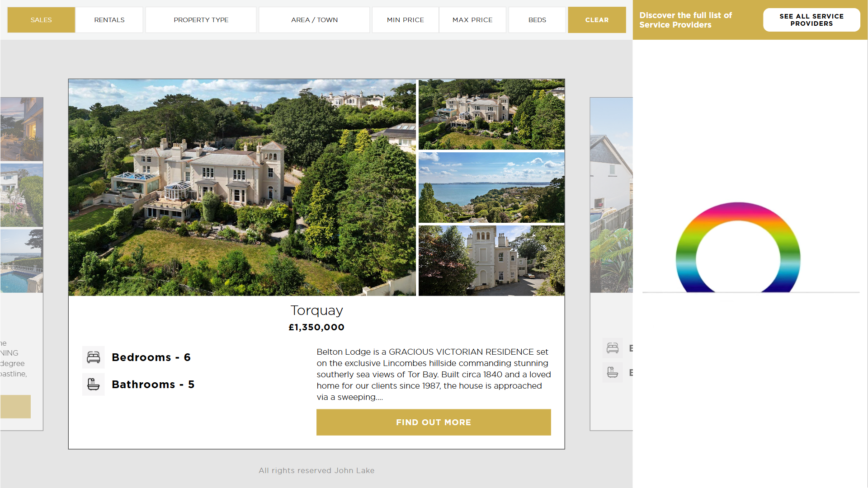
Task: View the top-right aerial house thumbnail
Action: pos(491,114)
